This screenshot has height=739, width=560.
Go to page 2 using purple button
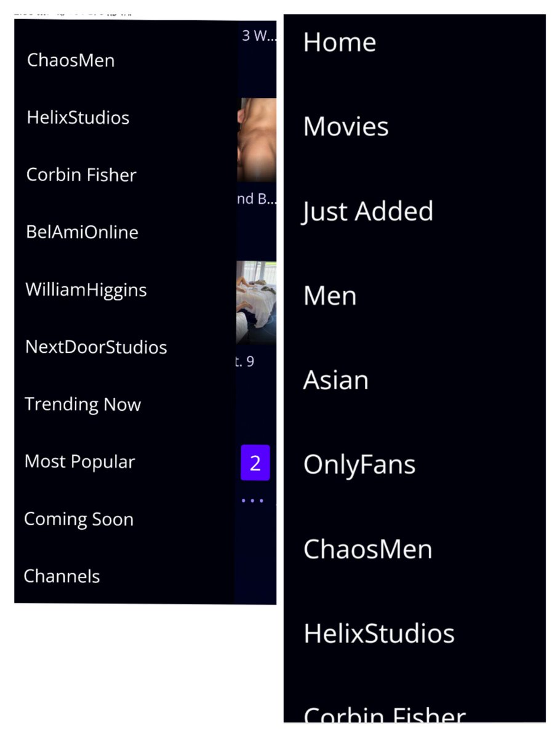coord(255,462)
